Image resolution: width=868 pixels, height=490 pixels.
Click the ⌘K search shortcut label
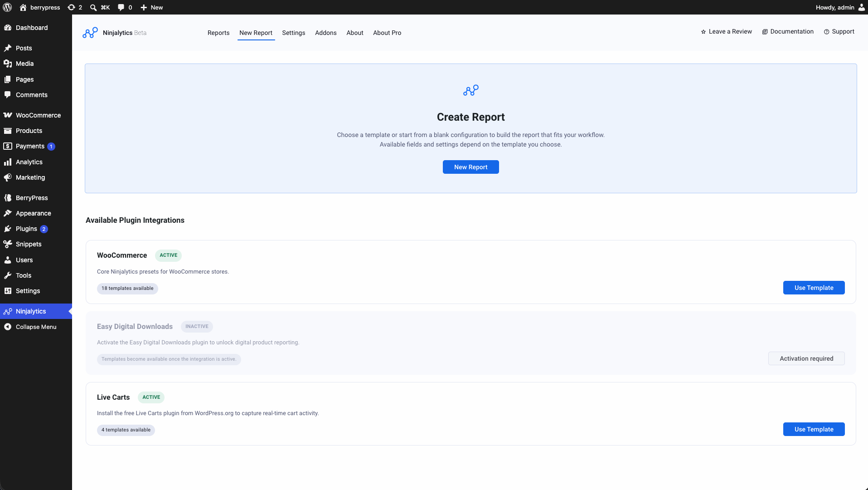click(105, 7)
